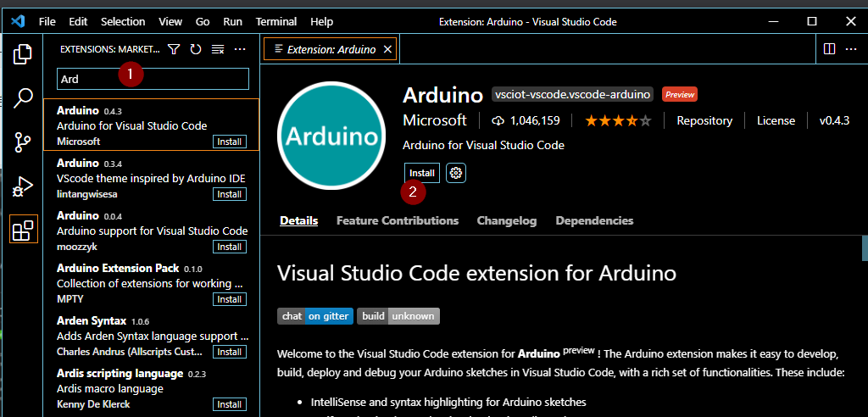Click Extensions: Marketplace panel title
This screenshot has height=417, width=868.
click(x=109, y=50)
